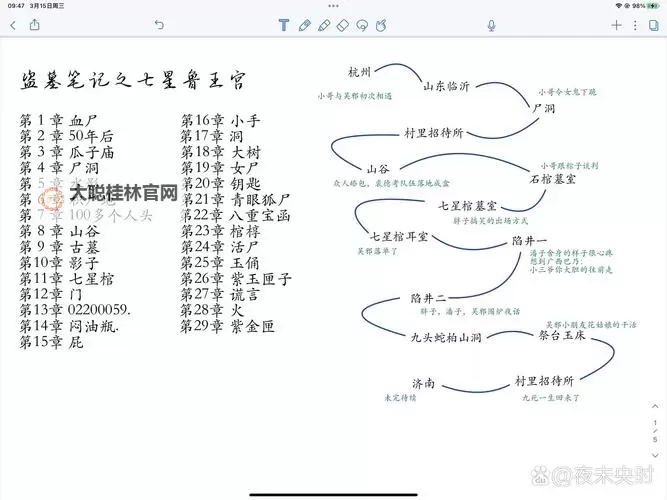Tap chapter line 第19章 女尸
This screenshot has height=500, width=667.
tap(220, 168)
